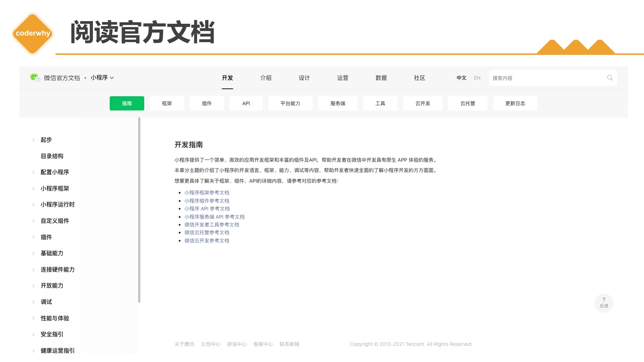
Task: Open the 更新日志 sub-tab
Action: click(515, 103)
